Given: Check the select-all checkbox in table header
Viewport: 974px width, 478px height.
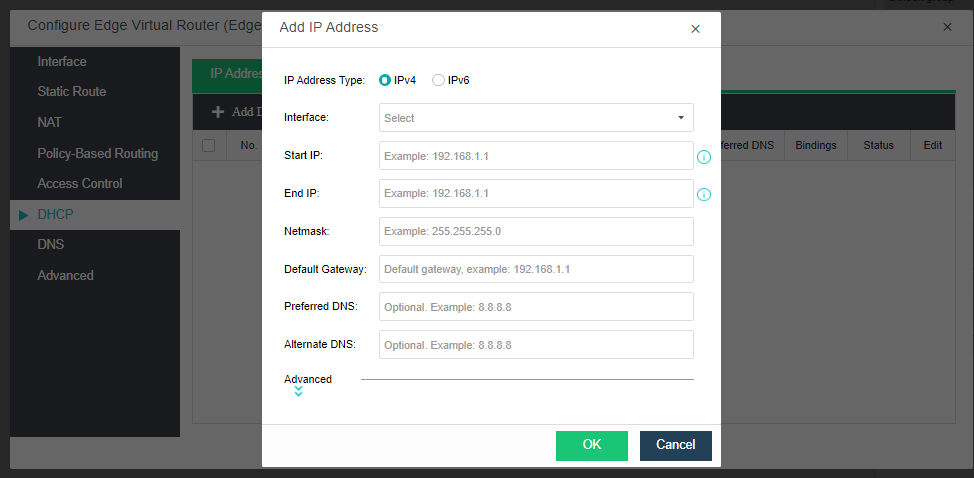Looking at the screenshot, I should 209,146.
